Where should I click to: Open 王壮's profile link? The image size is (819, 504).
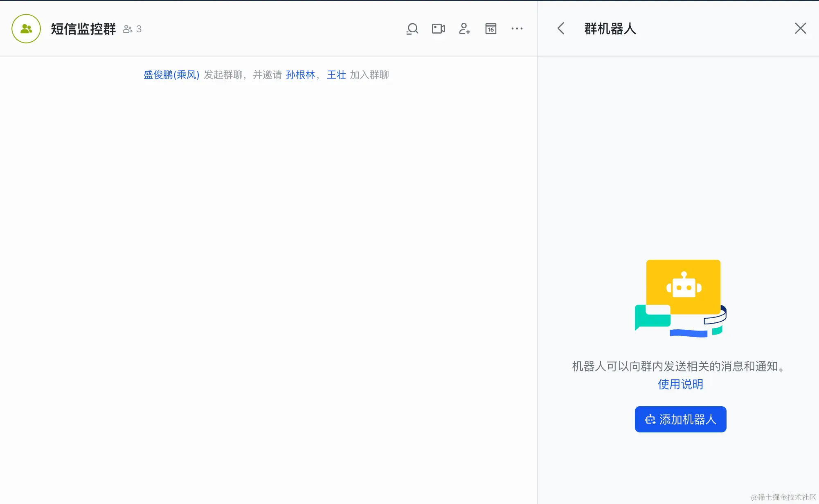click(x=336, y=75)
